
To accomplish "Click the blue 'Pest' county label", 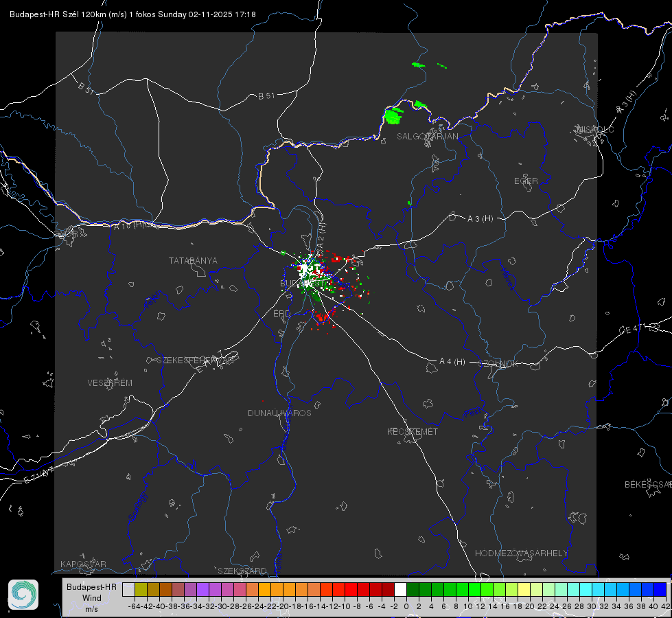I will click(x=472, y=413).
